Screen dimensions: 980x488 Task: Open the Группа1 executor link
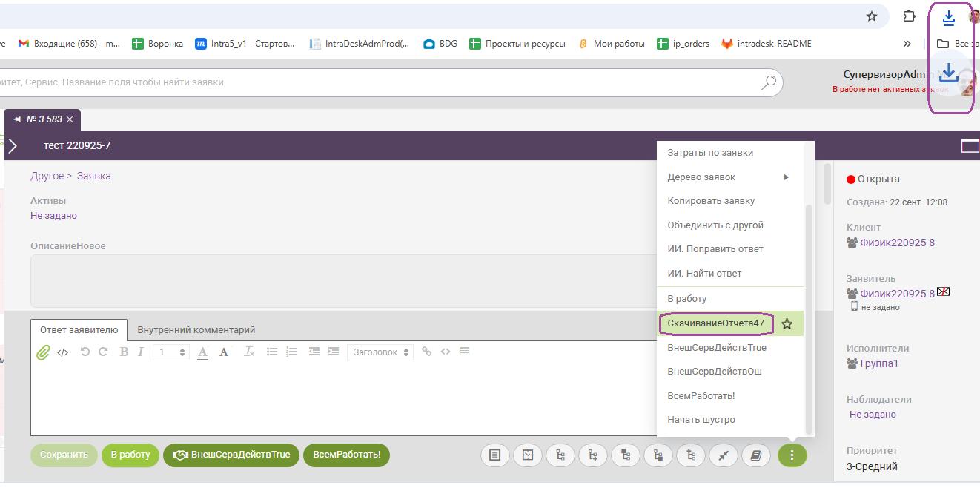click(x=878, y=363)
